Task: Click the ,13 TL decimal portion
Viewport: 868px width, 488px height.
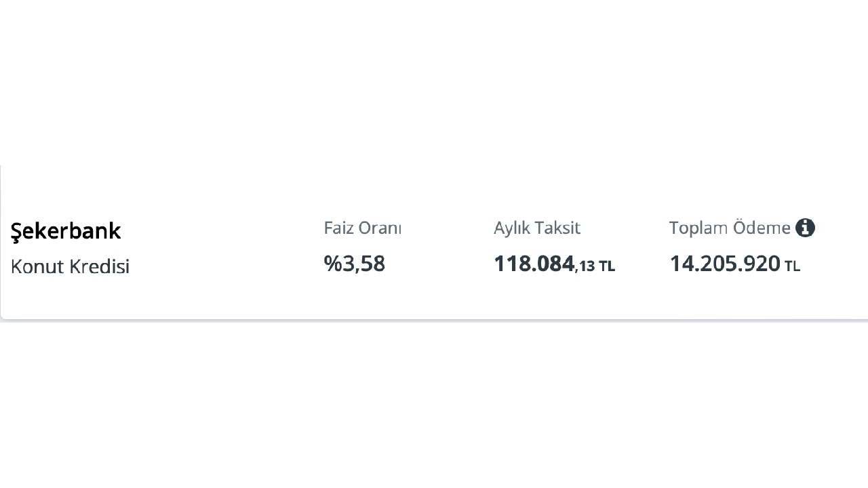Action: [x=595, y=266]
